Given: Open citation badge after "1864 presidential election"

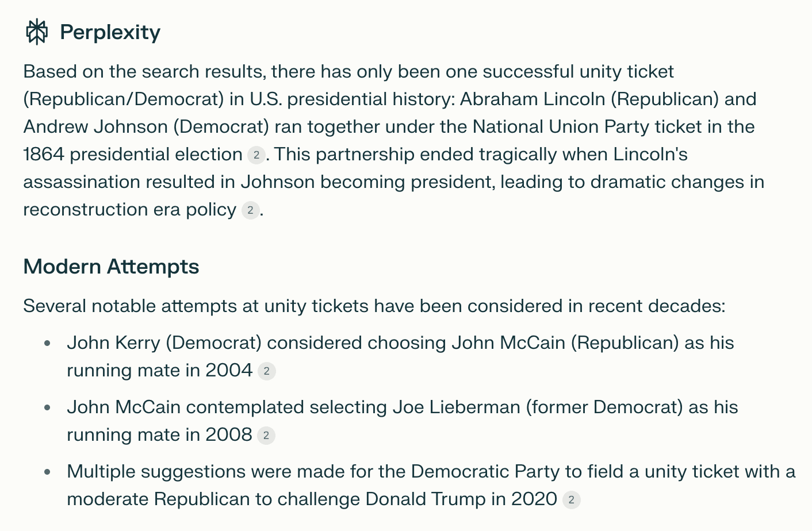Looking at the screenshot, I should (256, 155).
